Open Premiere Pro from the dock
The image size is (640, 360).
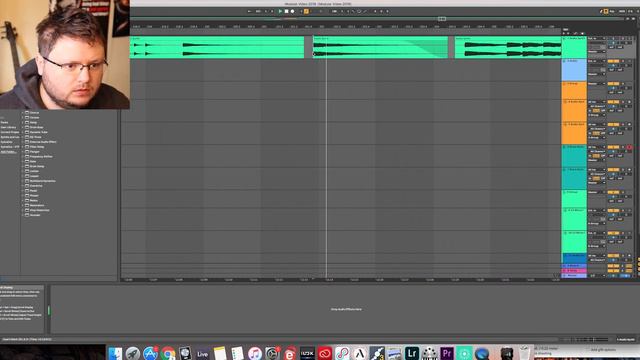(x=447, y=353)
